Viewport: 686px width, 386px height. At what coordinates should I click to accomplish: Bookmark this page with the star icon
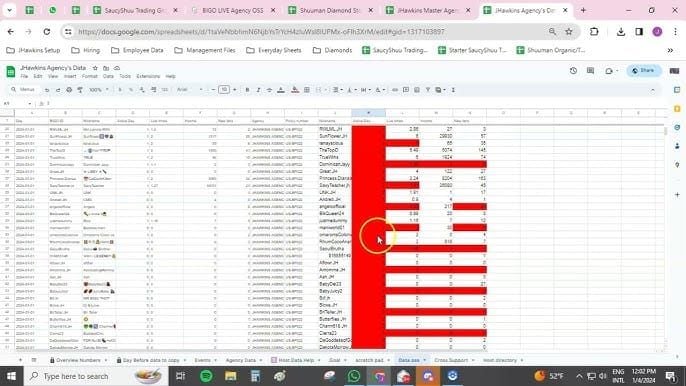(x=569, y=32)
